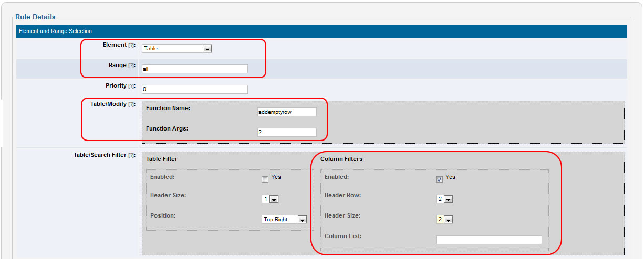This screenshot has height=259, width=644.
Task: Click the Function Name field containing addemptyrow
Action: [x=287, y=112]
